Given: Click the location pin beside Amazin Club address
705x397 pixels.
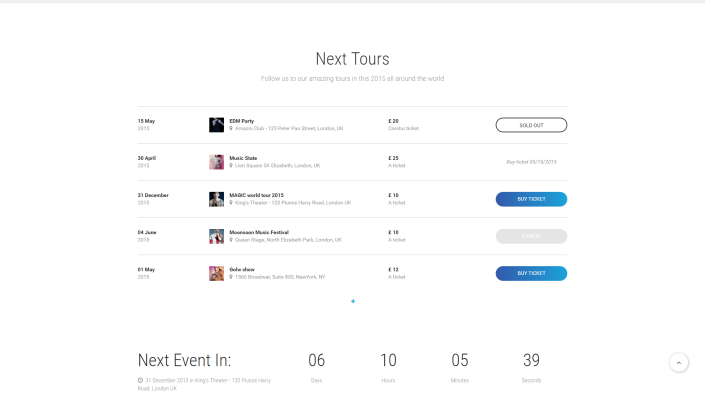Looking at the screenshot, I should point(231,128).
